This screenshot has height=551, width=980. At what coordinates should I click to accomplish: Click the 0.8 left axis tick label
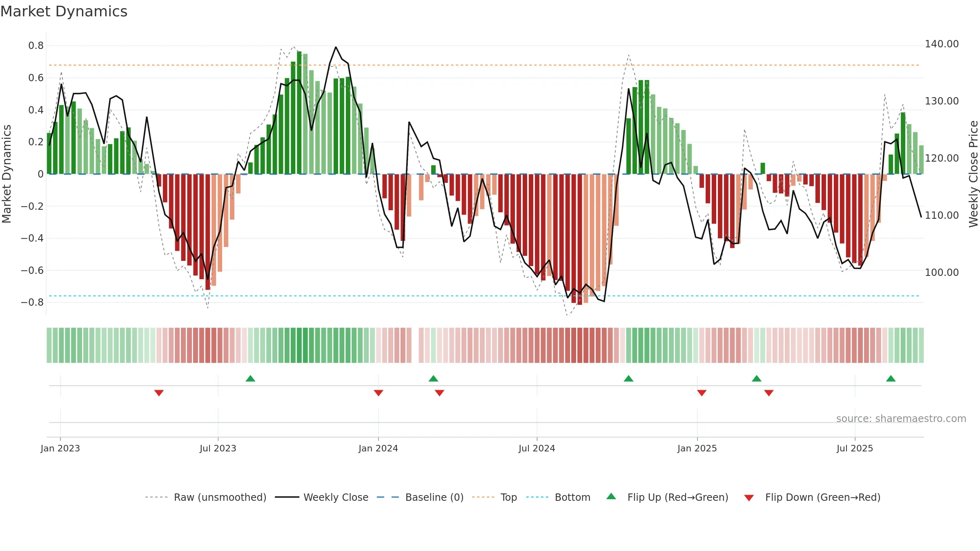tap(36, 46)
